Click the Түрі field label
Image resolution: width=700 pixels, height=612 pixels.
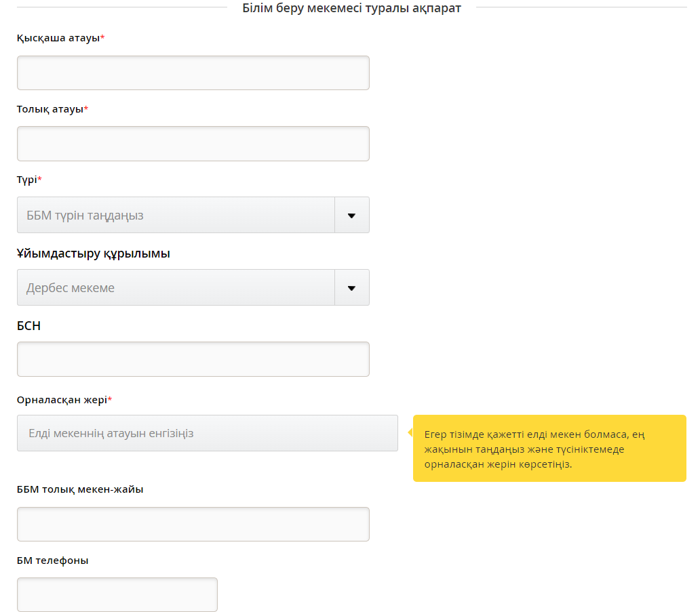tap(27, 180)
